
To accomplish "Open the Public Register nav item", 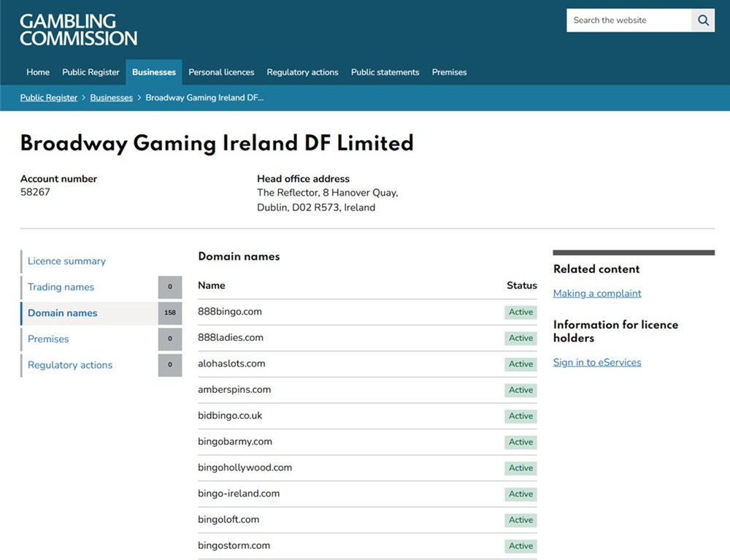I will tap(91, 72).
